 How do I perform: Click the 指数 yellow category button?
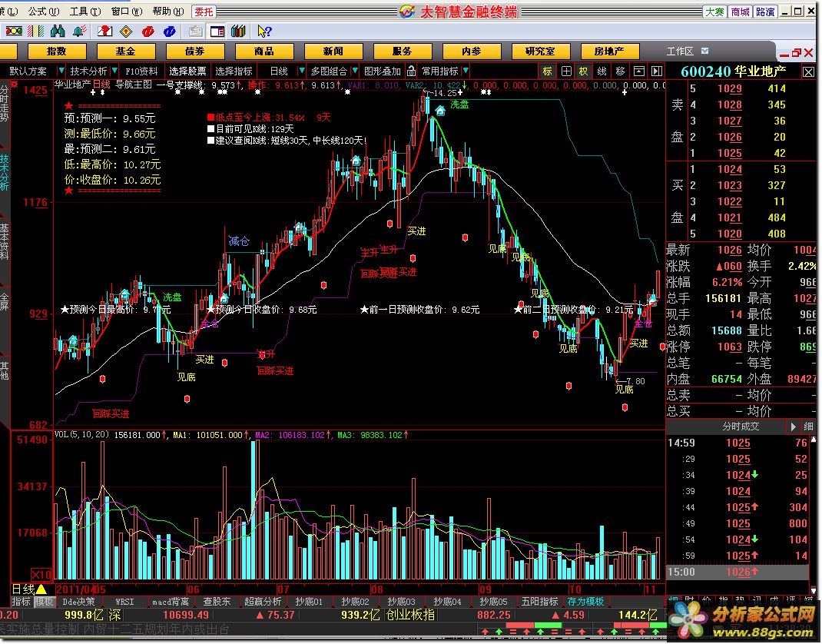coord(56,51)
